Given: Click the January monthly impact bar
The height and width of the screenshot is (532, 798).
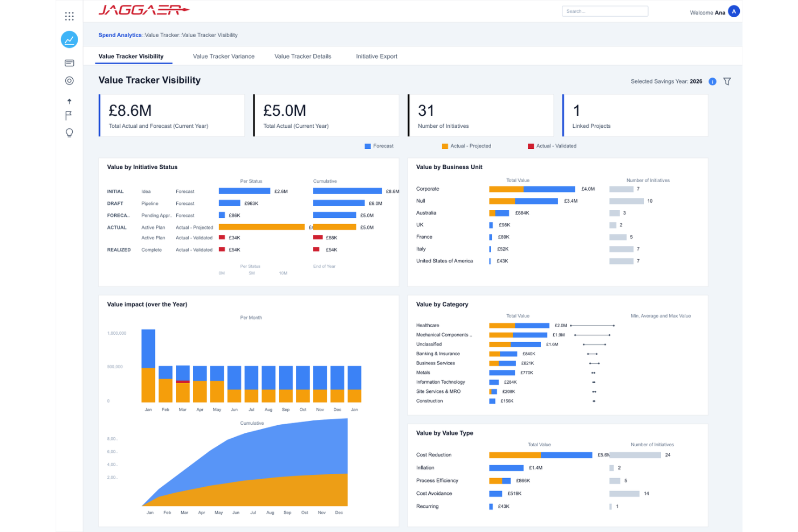Looking at the screenshot, I should pos(148,366).
